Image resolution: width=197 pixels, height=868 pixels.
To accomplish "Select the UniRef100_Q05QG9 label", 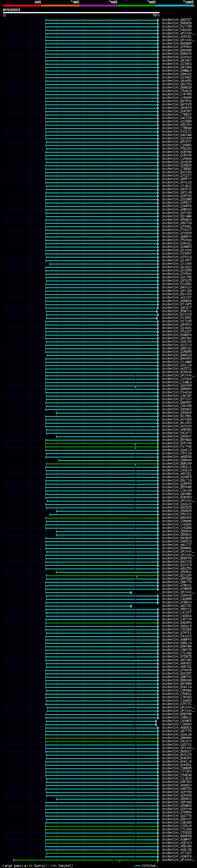I will coord(177,165).
